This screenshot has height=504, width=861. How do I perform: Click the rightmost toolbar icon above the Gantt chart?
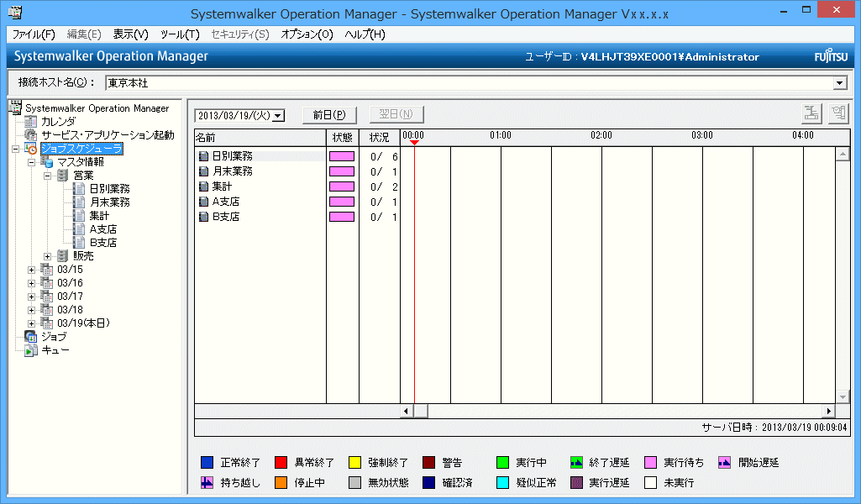pos(838,113)
